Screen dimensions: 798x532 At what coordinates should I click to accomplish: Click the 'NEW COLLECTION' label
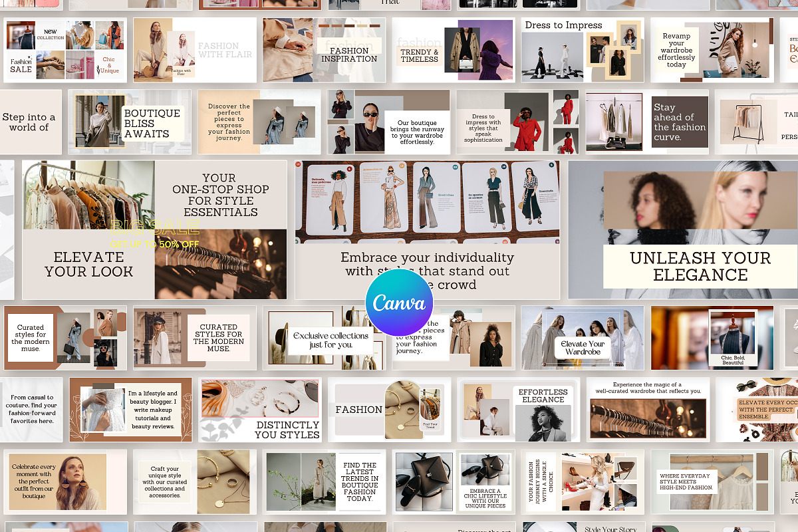[51, 34]
